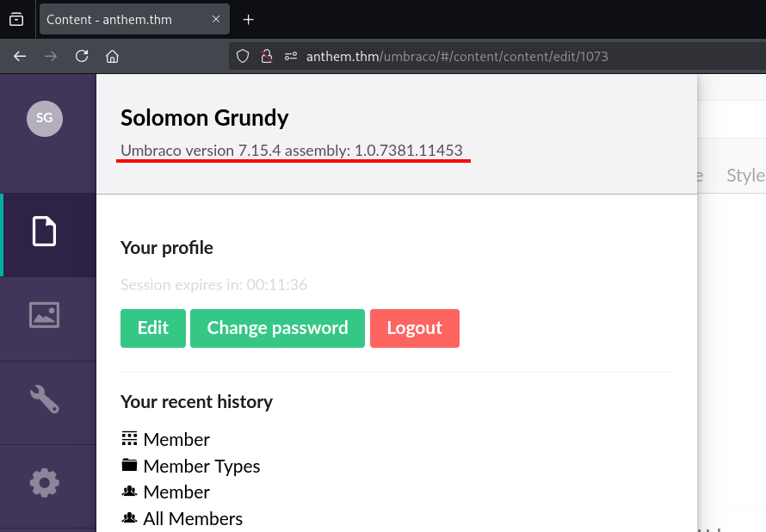Open a new browser tab

click(x=249, y=19)
